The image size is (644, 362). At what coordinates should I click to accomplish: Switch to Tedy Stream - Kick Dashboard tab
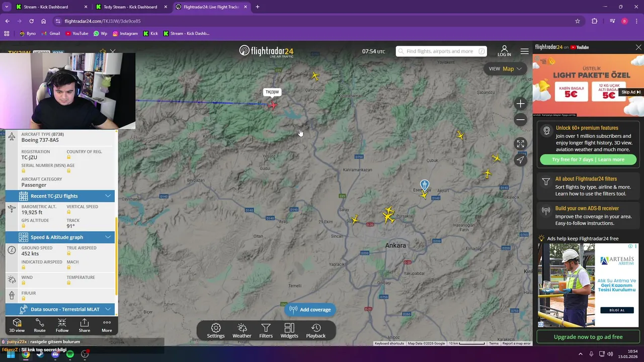click(131, 7)
